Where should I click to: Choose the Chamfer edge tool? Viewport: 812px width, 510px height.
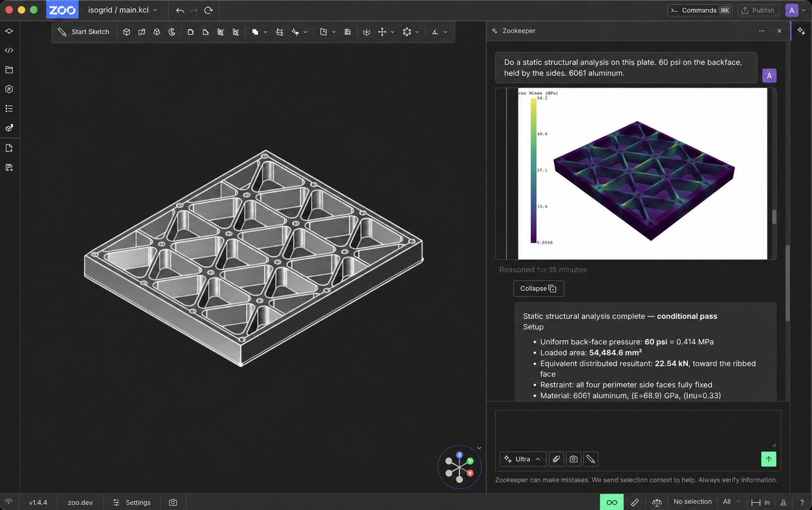pyautogui.click(x=206, y=32)
